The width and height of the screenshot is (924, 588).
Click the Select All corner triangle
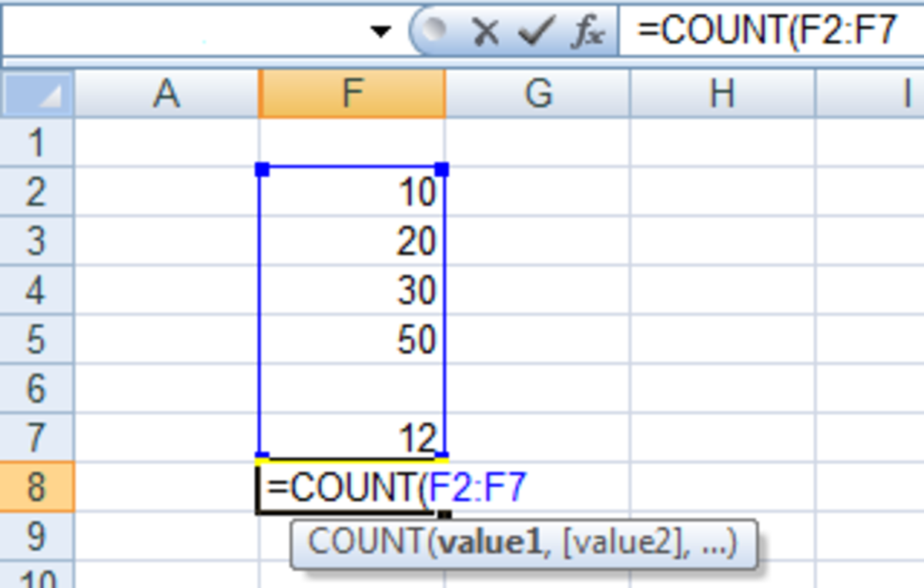click(37, 94)
